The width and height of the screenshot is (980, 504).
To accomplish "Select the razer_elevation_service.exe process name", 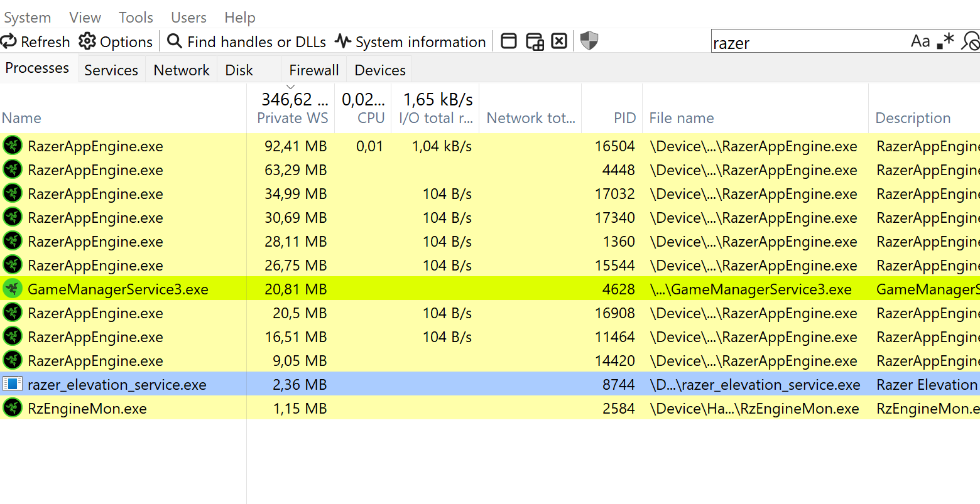I will point(117,385).
